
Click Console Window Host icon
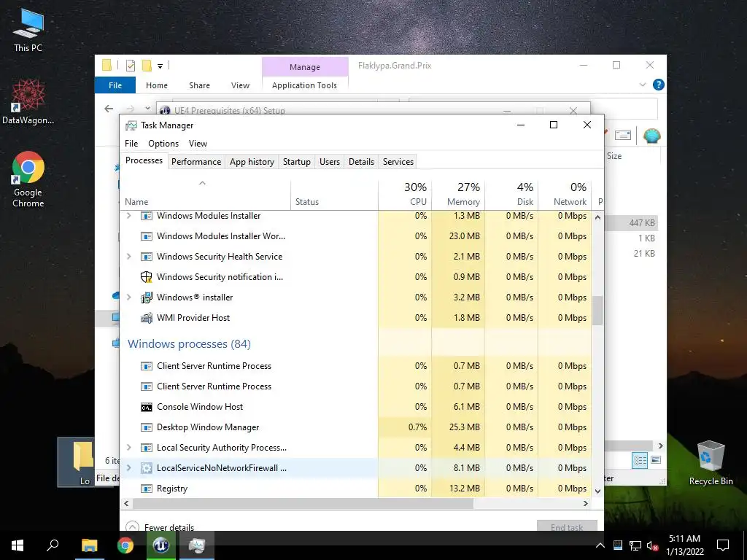(x=146, y=407)
